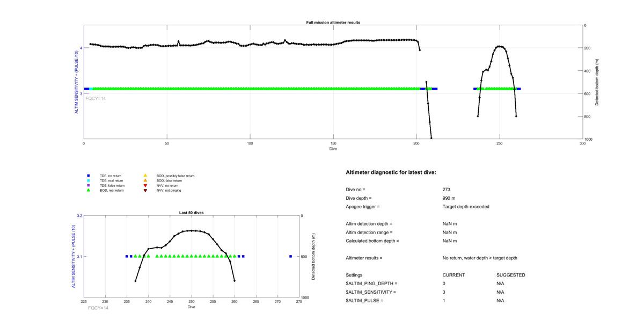Click the green triangle marker for BOD real return in the legend
This screenshot has width=644, height=334.
pos(88,190)
